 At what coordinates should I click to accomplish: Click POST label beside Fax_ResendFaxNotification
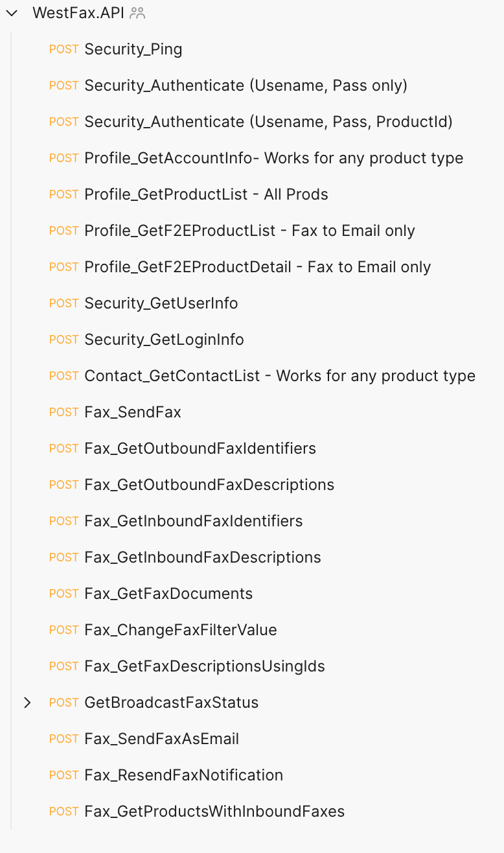point(63,775)
